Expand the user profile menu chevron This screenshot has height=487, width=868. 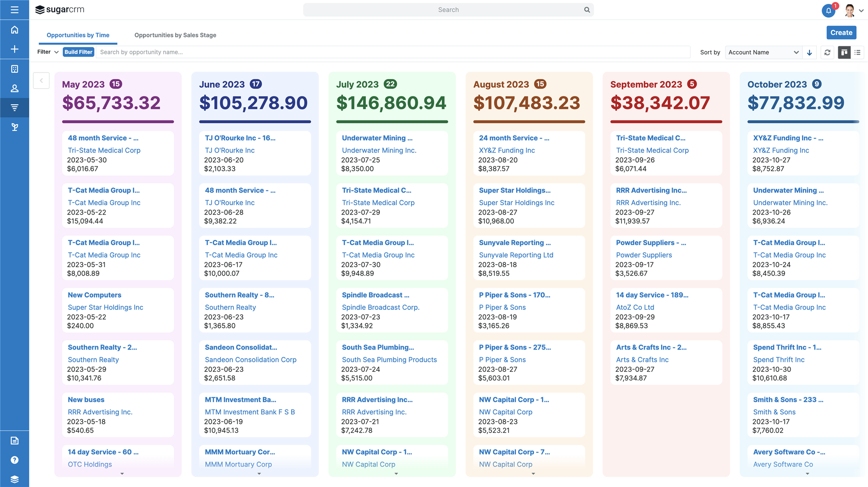[861, 10]
